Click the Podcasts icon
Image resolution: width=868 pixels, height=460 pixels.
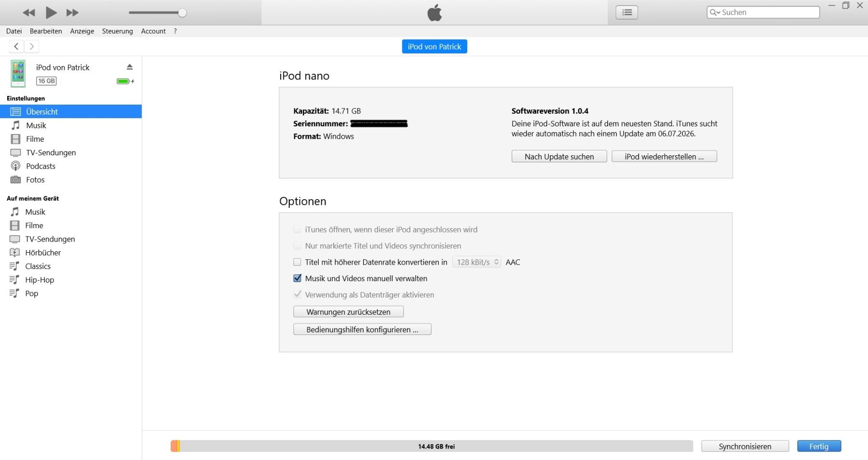pyautogui.click(x=16, y=166)
